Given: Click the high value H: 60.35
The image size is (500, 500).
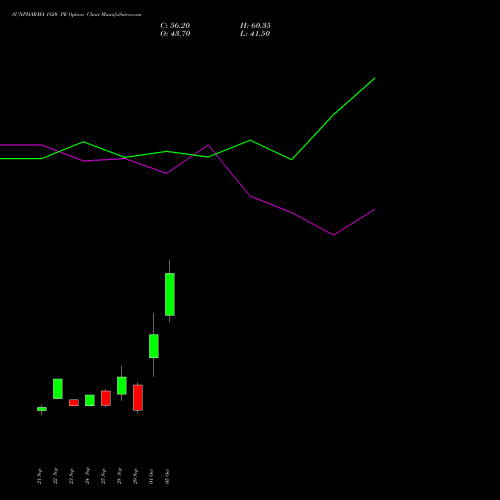Looking at the screenshot, I should [x=255, y=26].
